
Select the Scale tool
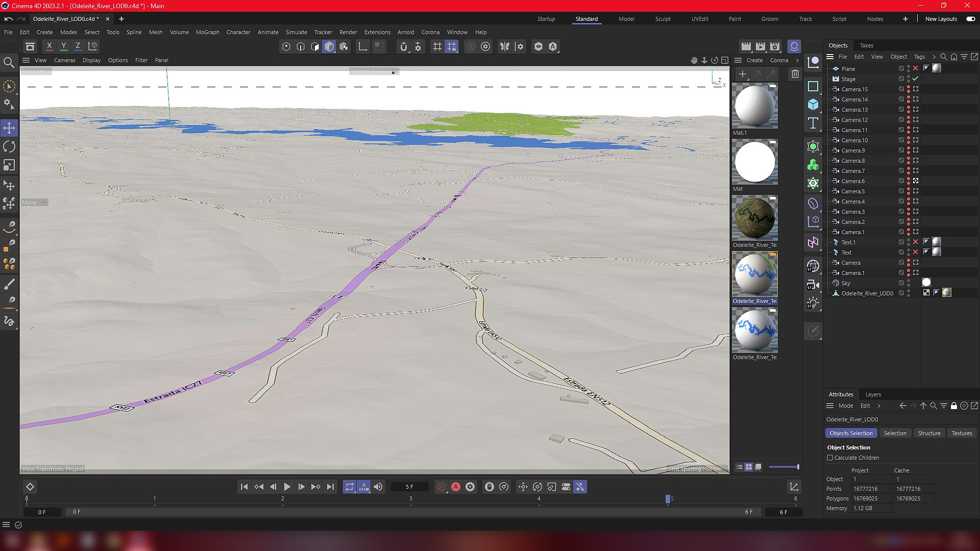point(9,165)
